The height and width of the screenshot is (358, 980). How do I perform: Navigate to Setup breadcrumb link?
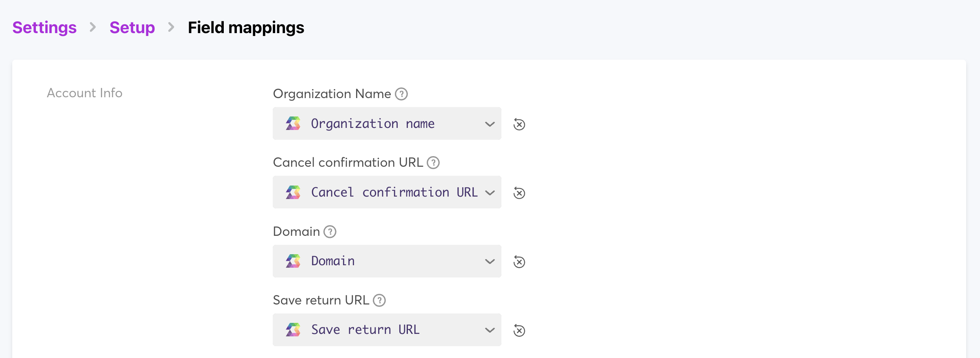click(132, 28)
